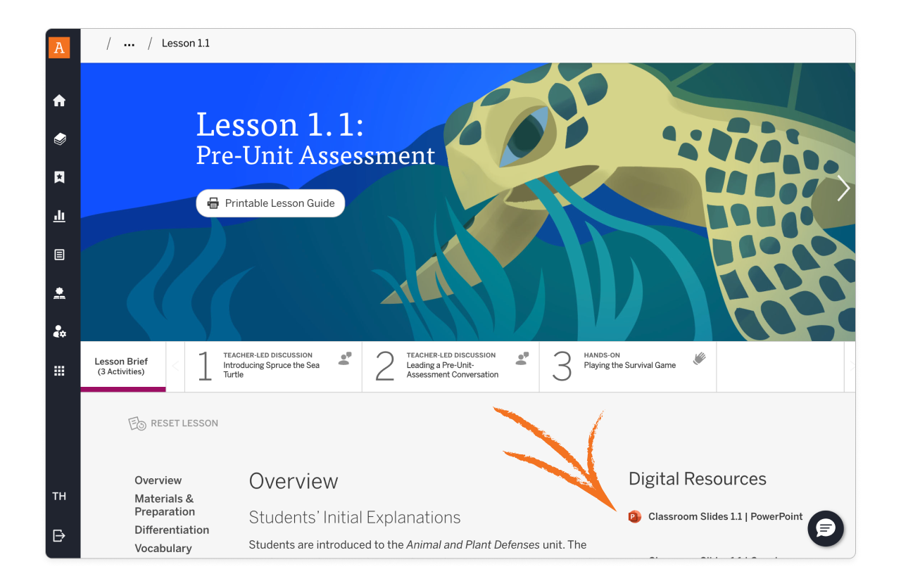901x588 pixels.
Task: Select the Home icon in the sidebar
Action: click(60, 100)
